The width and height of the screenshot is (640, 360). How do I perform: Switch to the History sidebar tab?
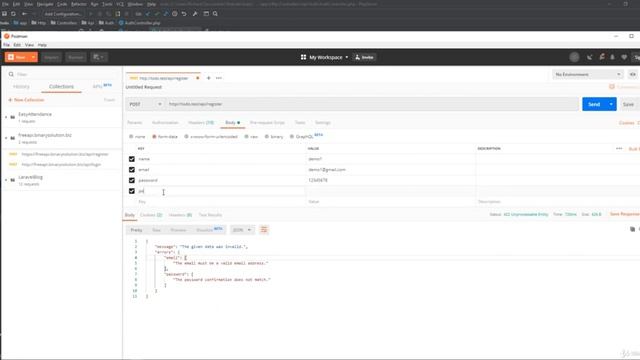21,87
